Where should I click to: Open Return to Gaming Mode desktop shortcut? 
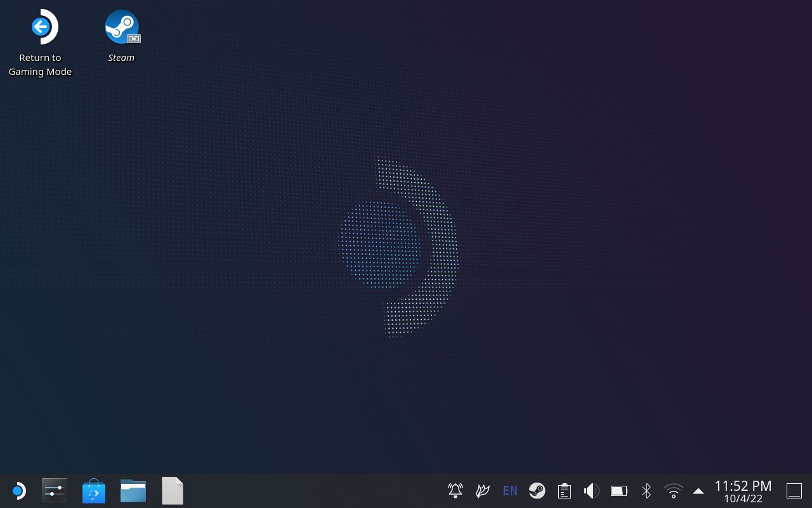click(x=41, y=43)
